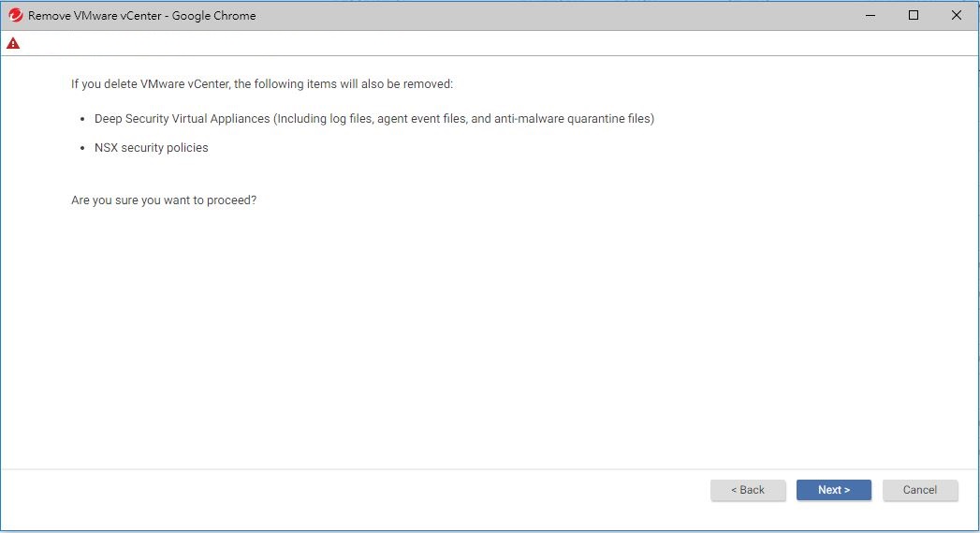Screen dimensions: 980x533
Task: Minimize the Remove VMware vCenter window
Action: point(870,16)
